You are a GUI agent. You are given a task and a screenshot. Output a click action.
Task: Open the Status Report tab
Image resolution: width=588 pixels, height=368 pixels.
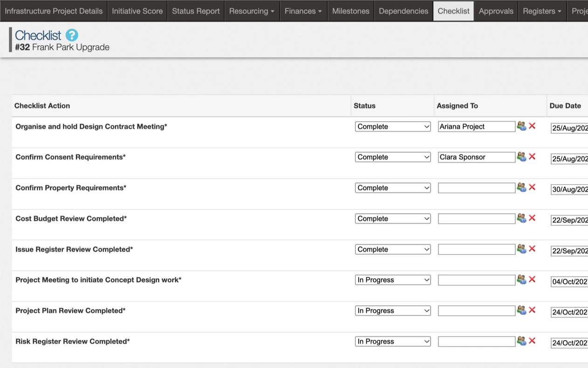(196, 11)
